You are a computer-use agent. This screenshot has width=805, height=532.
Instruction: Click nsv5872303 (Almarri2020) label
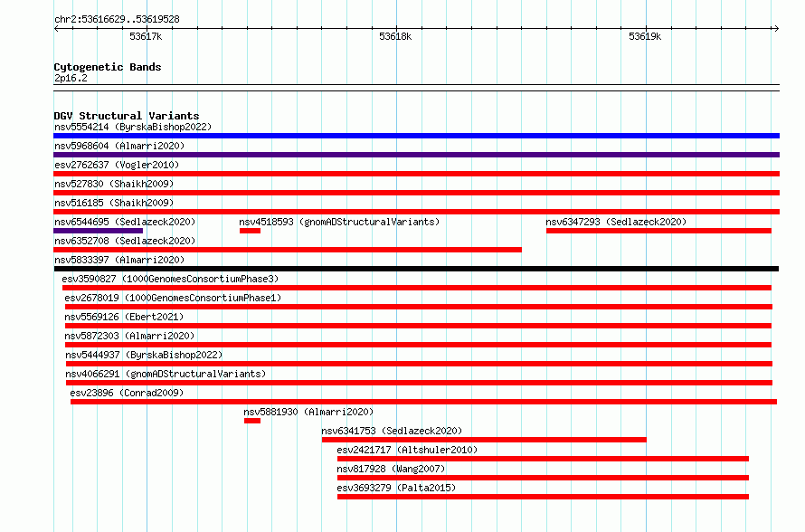coord(130,336)
